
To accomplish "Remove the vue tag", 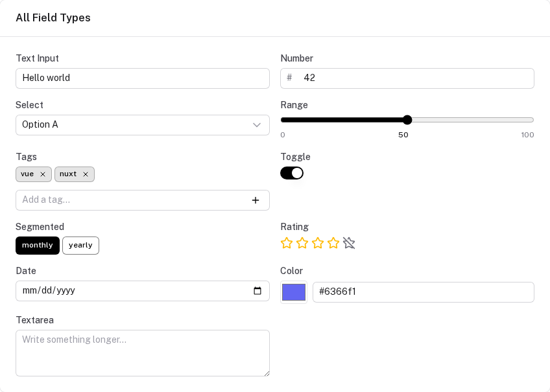I will click(x=43, y=174).
